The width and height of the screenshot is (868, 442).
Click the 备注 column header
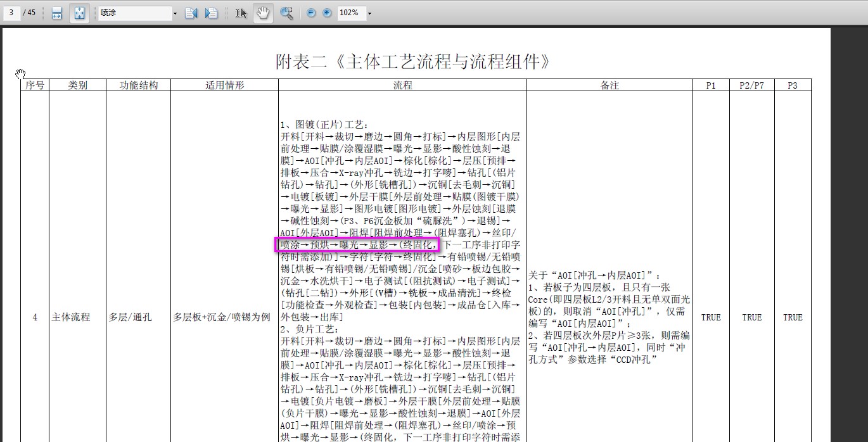click(x=610, y=85)
